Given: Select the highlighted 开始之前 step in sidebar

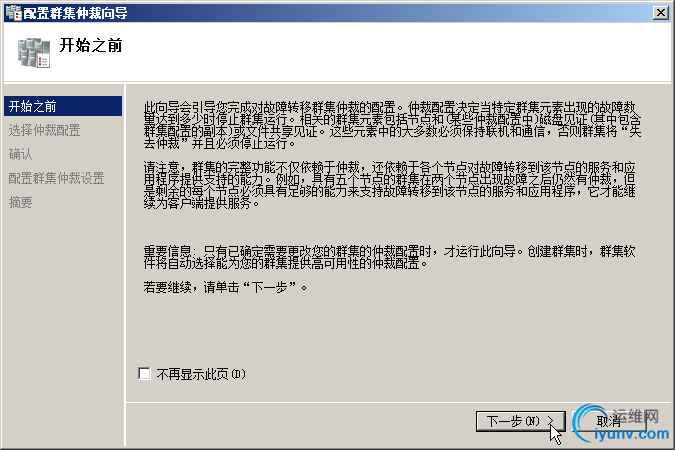Looking at the screenshot, I should point(63,106).
